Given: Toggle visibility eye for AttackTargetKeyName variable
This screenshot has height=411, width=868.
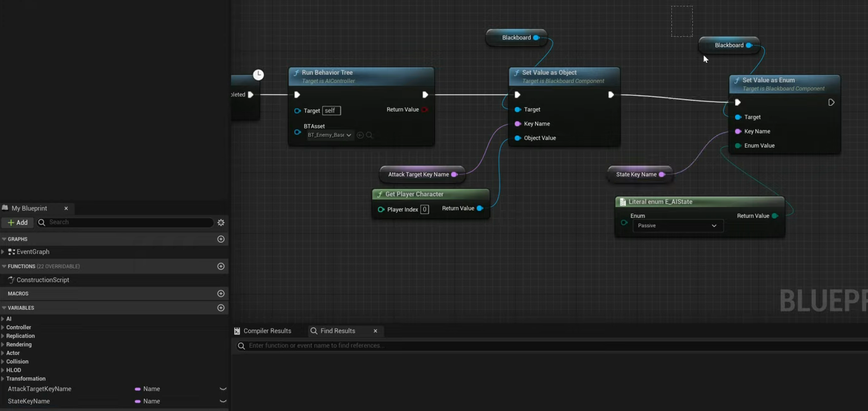Looking at the screenshot, I should pyautogui.click(x=223, y=389).
